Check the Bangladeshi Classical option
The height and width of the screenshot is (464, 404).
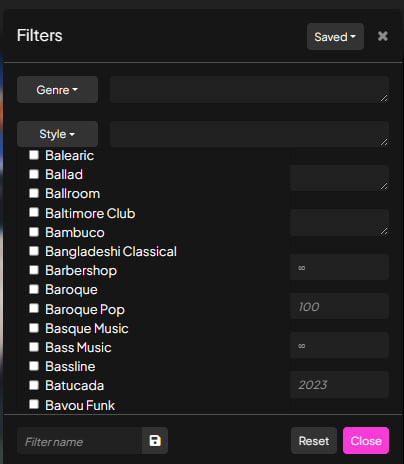pos(34,251)
